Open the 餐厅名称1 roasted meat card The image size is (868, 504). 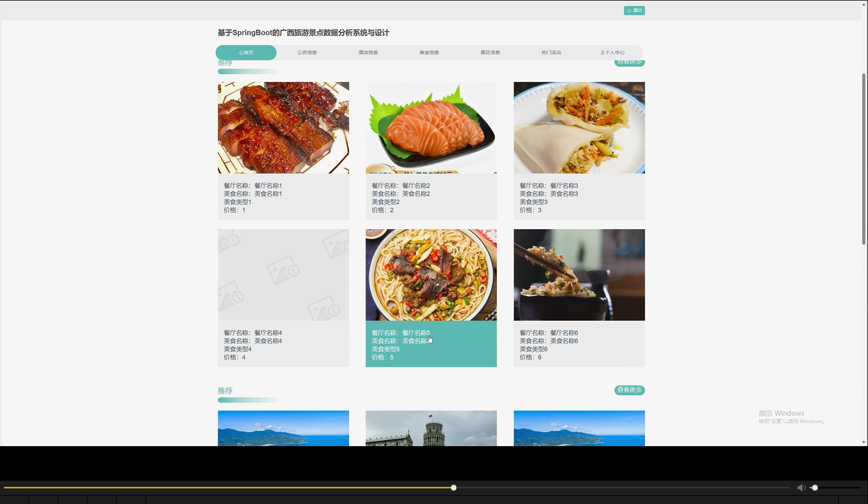pos(283,127)
